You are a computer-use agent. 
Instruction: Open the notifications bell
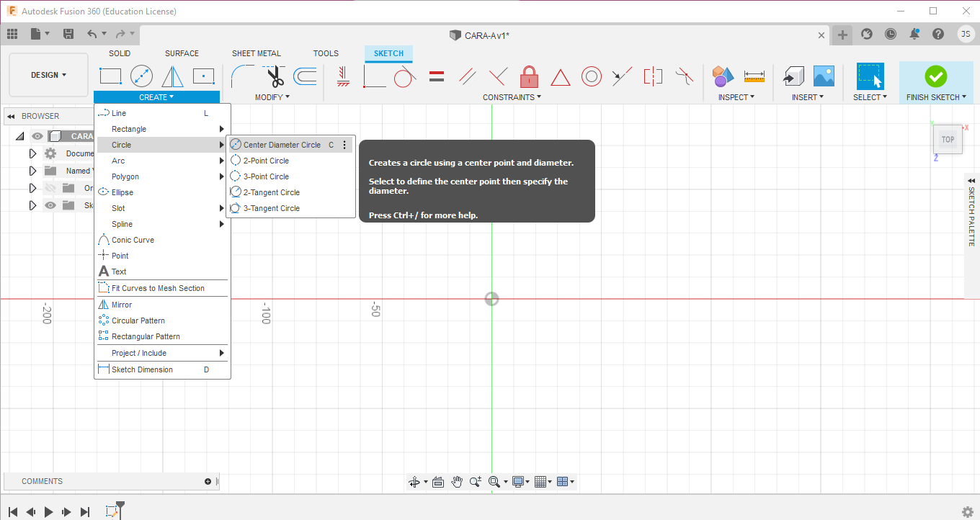(914, 34)
